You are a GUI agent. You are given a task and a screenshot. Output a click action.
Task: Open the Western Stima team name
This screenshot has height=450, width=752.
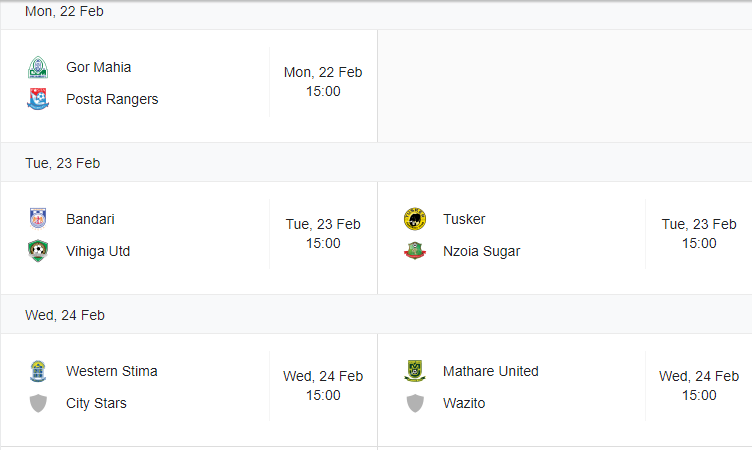(112, 371)
